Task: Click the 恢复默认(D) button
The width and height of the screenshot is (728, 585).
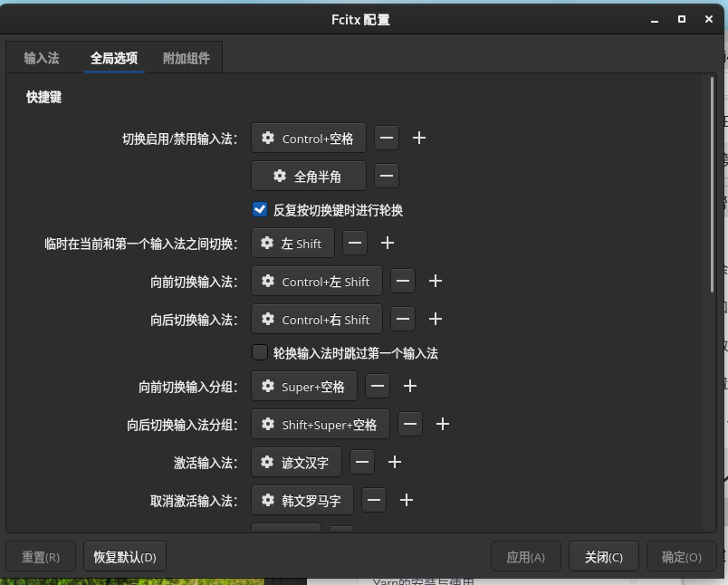Action: (125, 557)
